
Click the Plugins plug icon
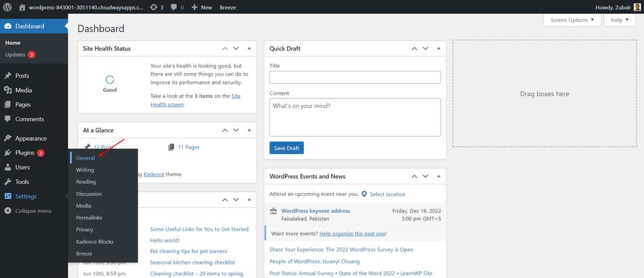pos(8,153)
